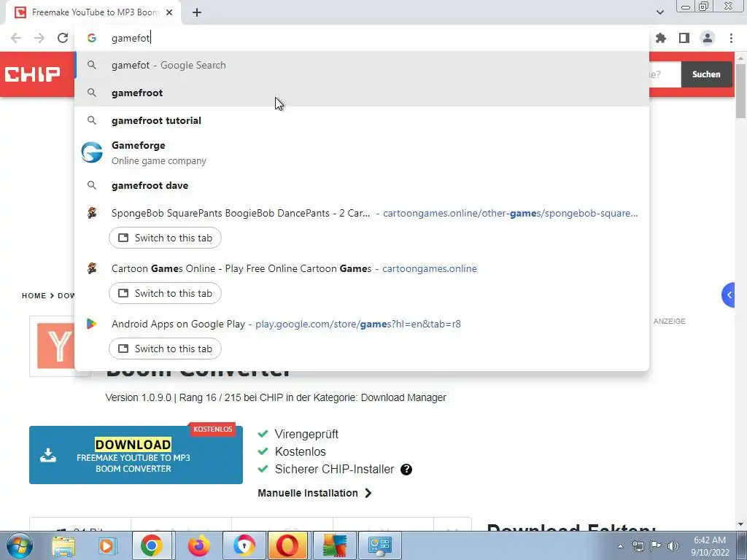Click the Gameforge logo icon
The width and height of the screenshot is (747, 560).
click(x=91, y=152)
